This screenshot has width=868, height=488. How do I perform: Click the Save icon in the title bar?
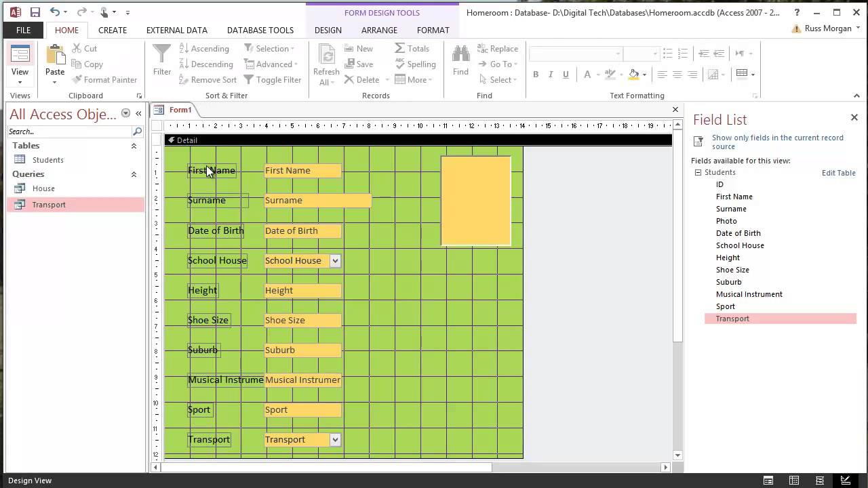point(35,12)
